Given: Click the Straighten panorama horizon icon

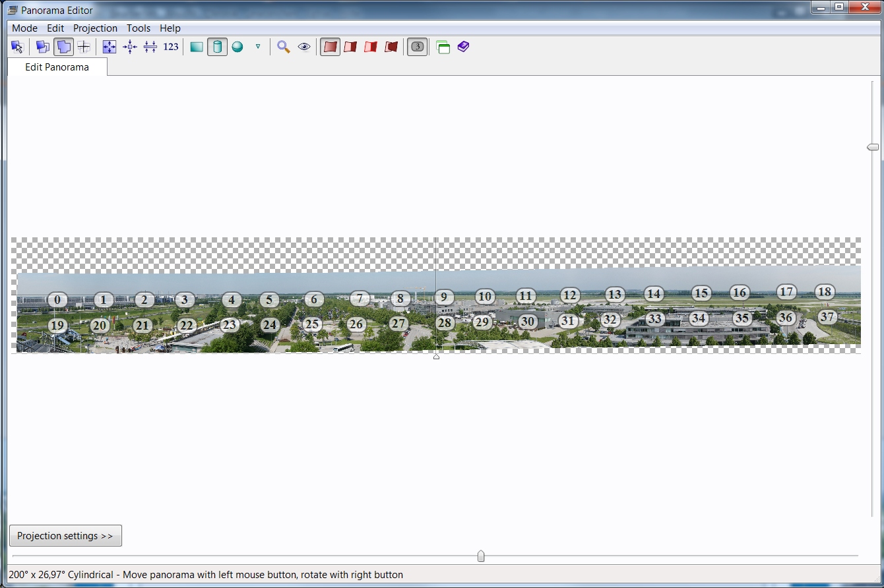Looking at the screenshot, I should click(150, 47).
